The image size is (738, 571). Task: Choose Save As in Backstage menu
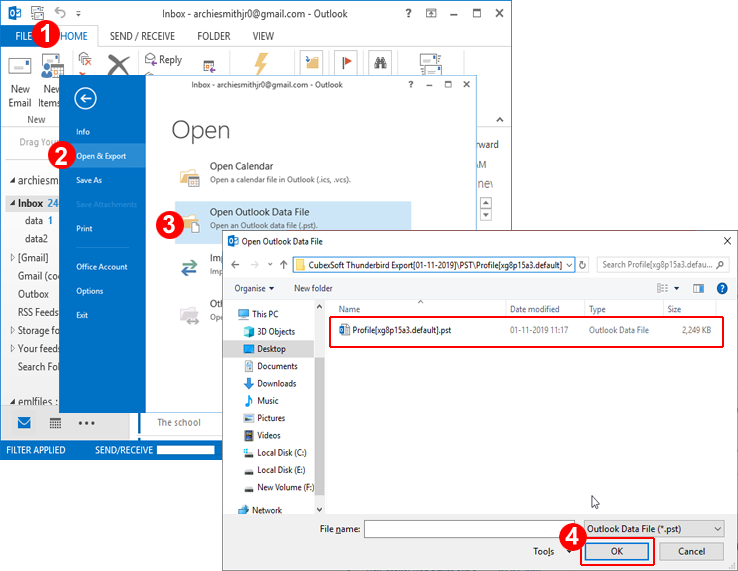[x=89, y=180]
